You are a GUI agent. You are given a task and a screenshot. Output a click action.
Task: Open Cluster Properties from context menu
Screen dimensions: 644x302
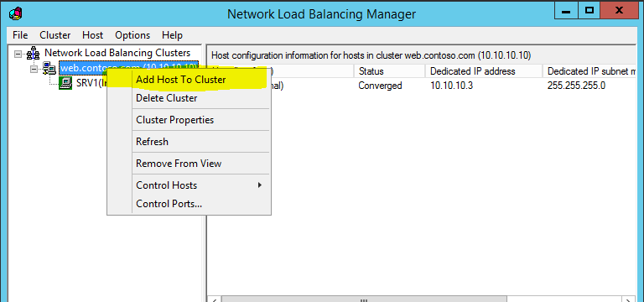[189, 120]
